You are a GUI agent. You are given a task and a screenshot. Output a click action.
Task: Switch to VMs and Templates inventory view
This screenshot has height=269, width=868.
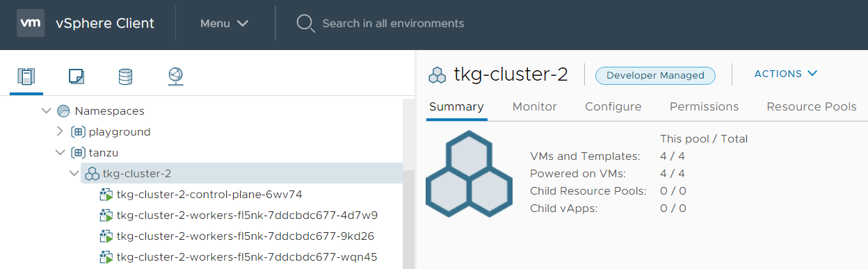(x=76, y=76)
